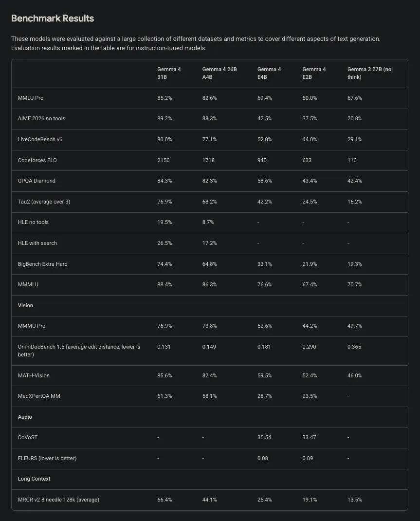This screenshot has width=420, height=521.
Task: Click the Long Context section header
Action: click(34, 479)
